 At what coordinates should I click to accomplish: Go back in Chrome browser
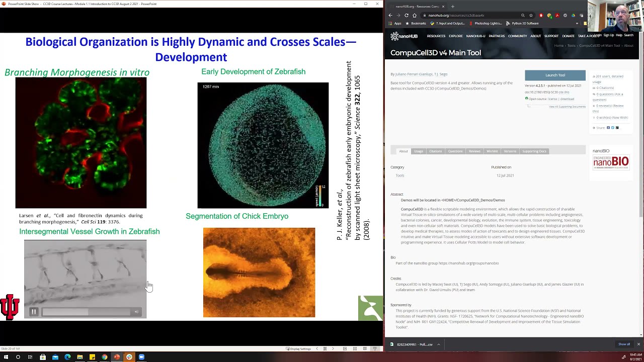pyautogui.click(x=390, y=15)
